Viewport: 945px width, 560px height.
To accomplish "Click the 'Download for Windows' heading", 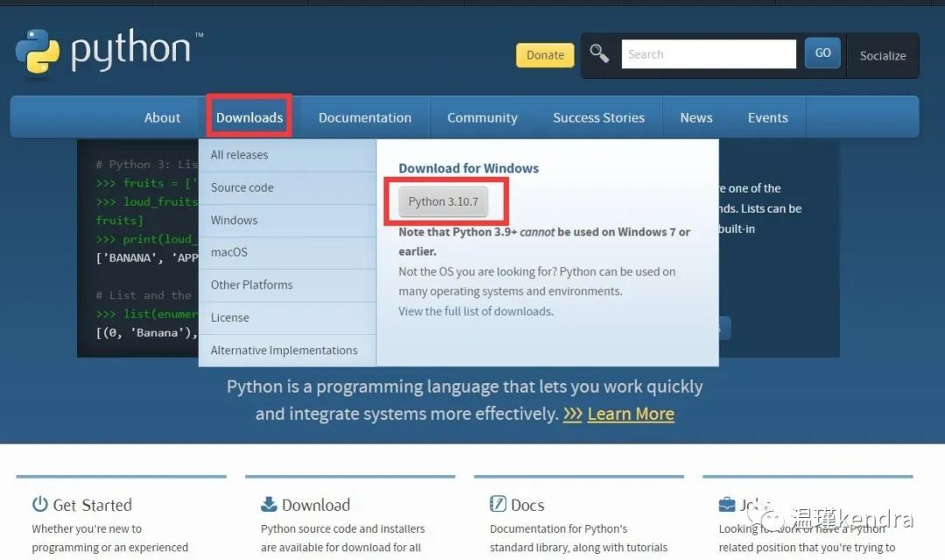I will 468,168.
